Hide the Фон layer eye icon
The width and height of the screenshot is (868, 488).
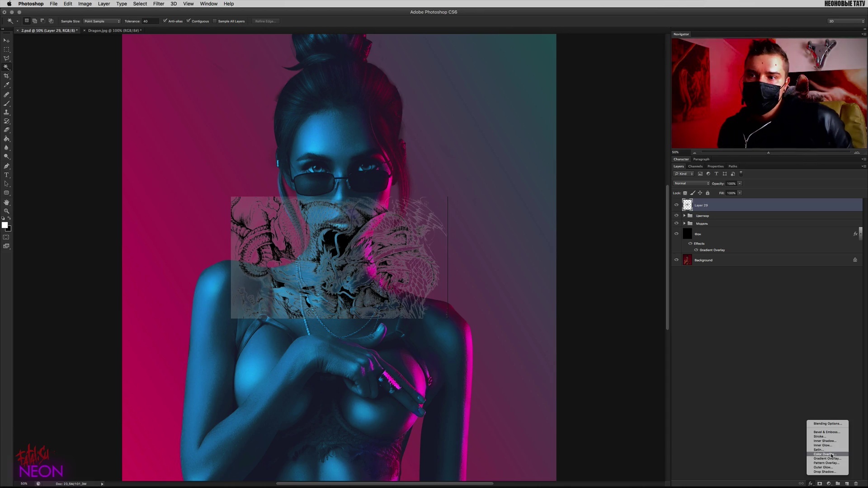[x=676, y=234]
